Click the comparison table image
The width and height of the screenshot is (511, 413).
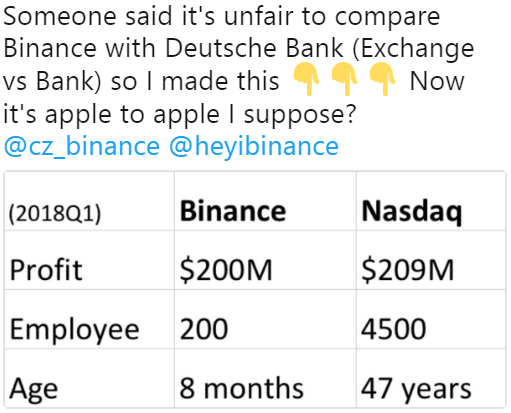coord(255,289)
